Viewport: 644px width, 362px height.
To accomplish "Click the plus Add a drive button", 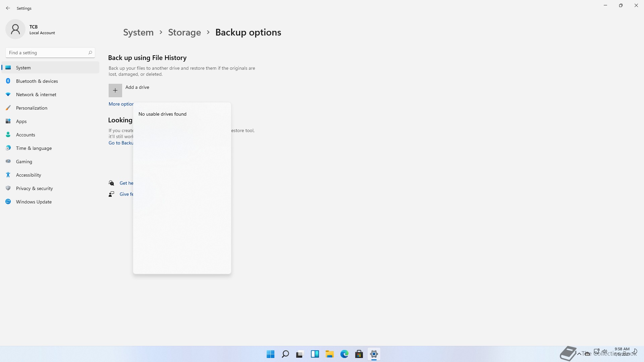I will coord(115,90).
